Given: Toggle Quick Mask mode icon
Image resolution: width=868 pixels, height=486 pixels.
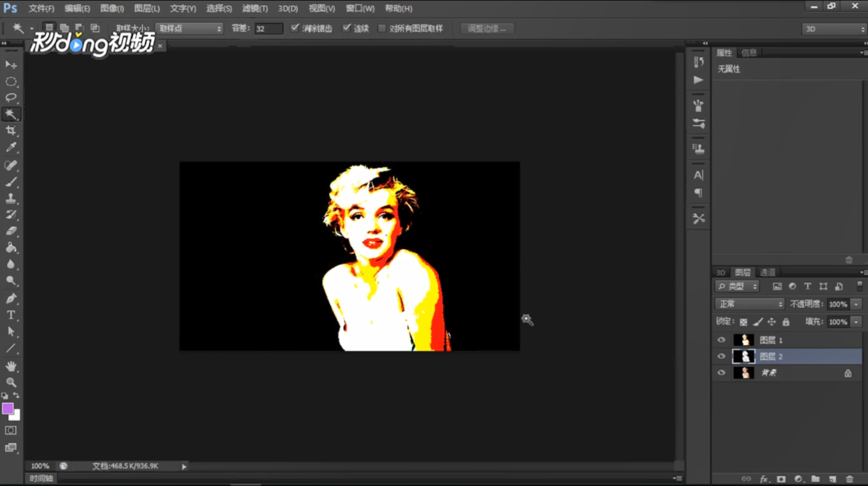Looking at the screenshot, I should pos(11,431).
